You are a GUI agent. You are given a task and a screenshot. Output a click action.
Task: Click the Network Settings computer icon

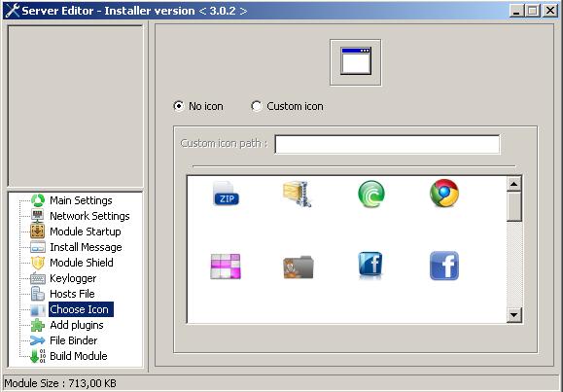pos(38,216)
